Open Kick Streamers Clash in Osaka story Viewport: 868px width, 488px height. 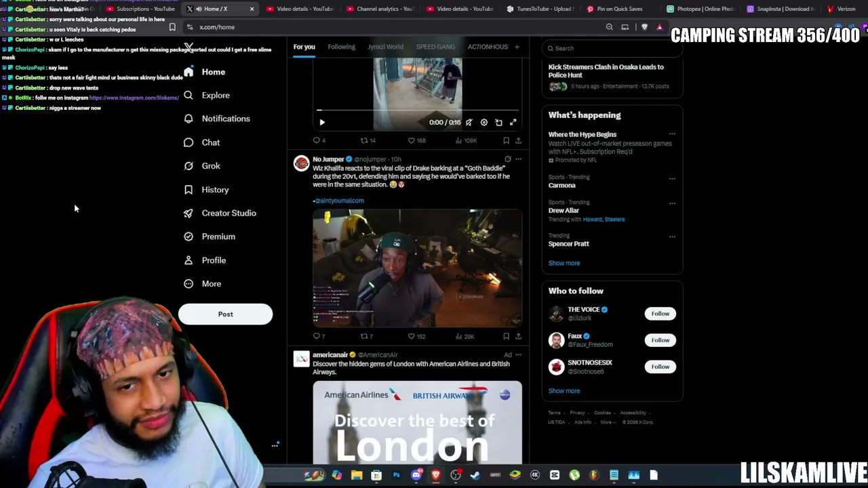[612, 77]
